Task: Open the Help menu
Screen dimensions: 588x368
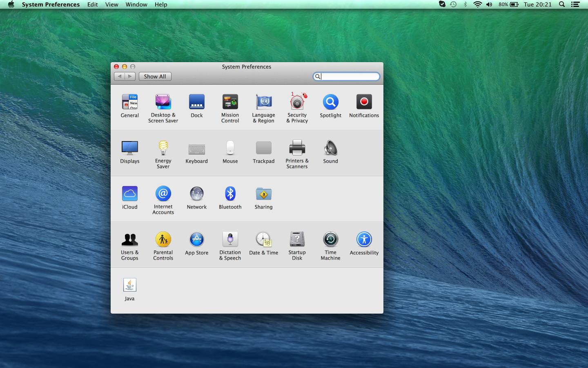Action: pos(161,4)
